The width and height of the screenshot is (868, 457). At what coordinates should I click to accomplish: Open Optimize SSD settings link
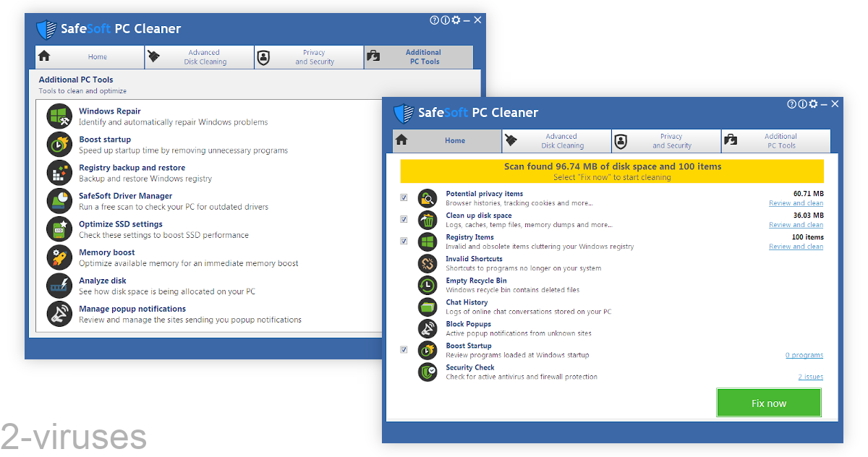click(x=121, y=224)
